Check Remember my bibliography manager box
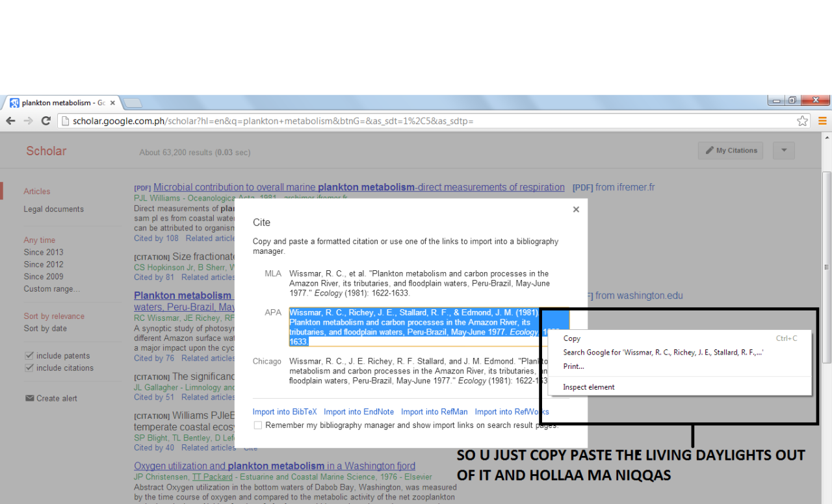The height and width of the screenshot is (504, 832). 258,425
